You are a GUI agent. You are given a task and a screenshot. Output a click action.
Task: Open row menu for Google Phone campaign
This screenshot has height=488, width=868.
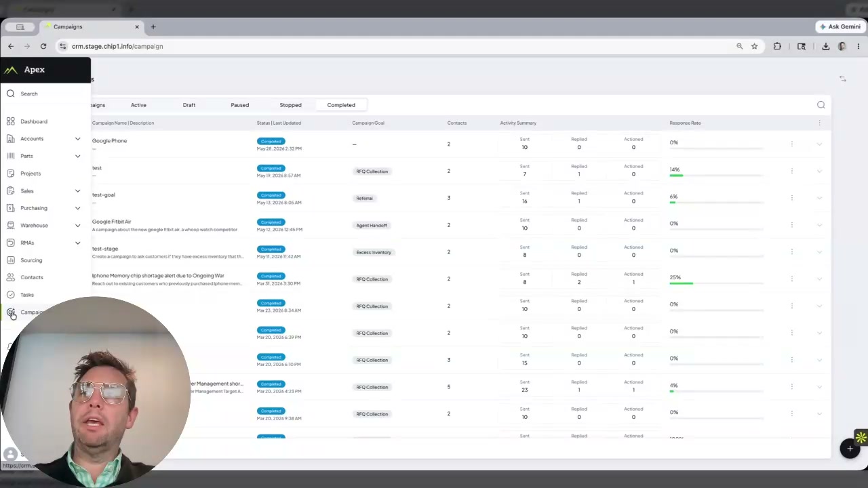click(791, 144)
